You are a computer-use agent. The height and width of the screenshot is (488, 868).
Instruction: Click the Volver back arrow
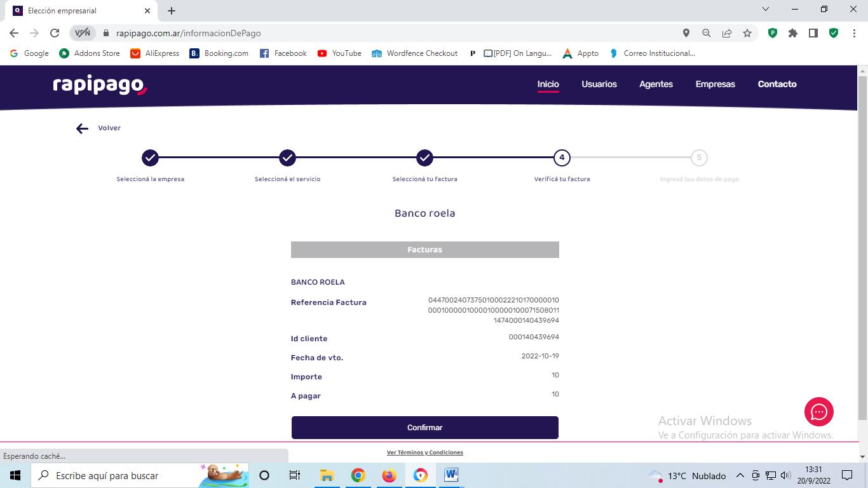82,129
